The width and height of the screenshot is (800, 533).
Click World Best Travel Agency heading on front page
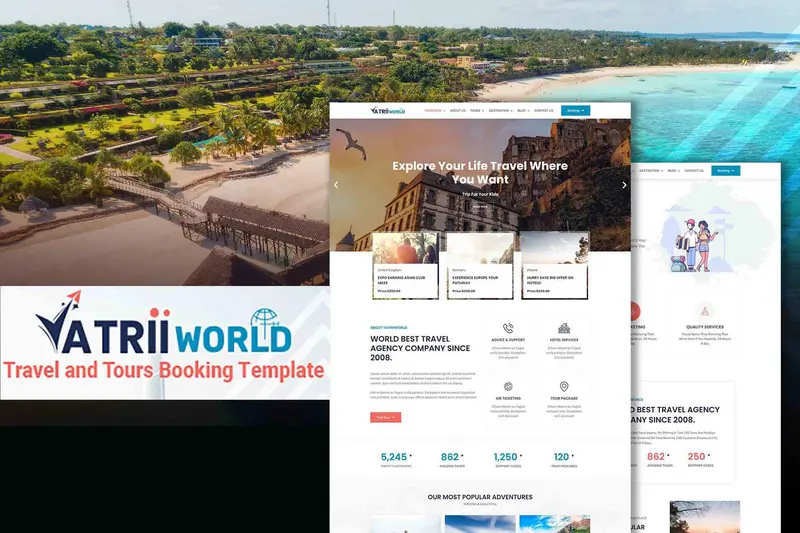tap(420, 348)
